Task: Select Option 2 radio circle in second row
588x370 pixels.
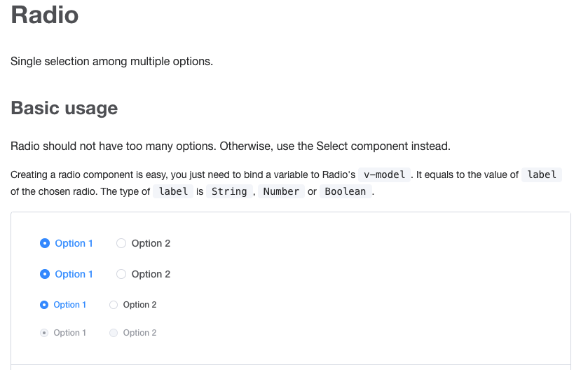Action: 121,274
